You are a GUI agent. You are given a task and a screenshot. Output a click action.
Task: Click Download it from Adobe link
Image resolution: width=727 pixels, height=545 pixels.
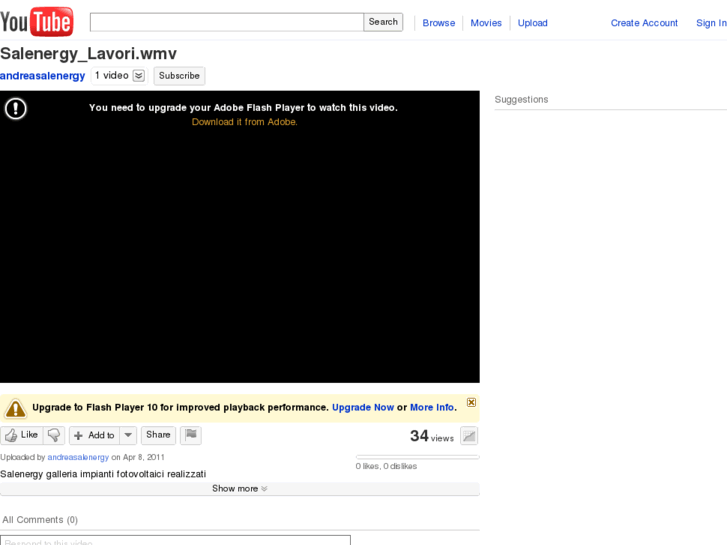click(x=244, y=122)
